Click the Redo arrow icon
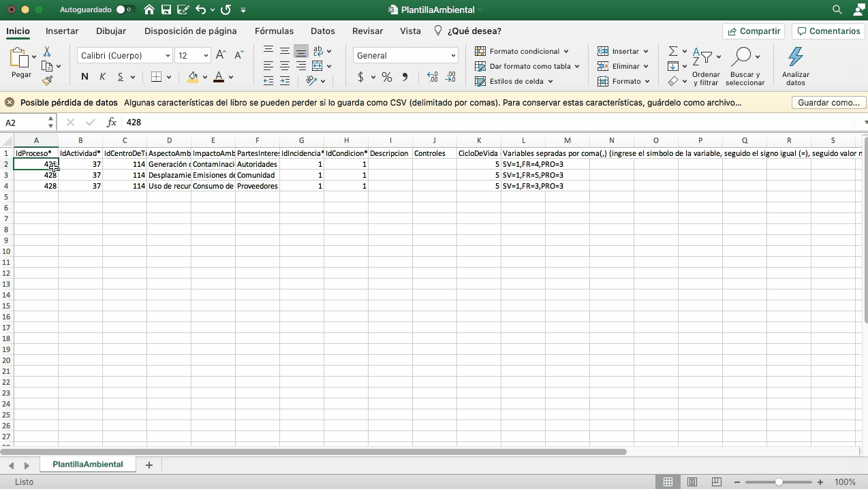Screen dimensions: 868x489 (x=226, y=10)
